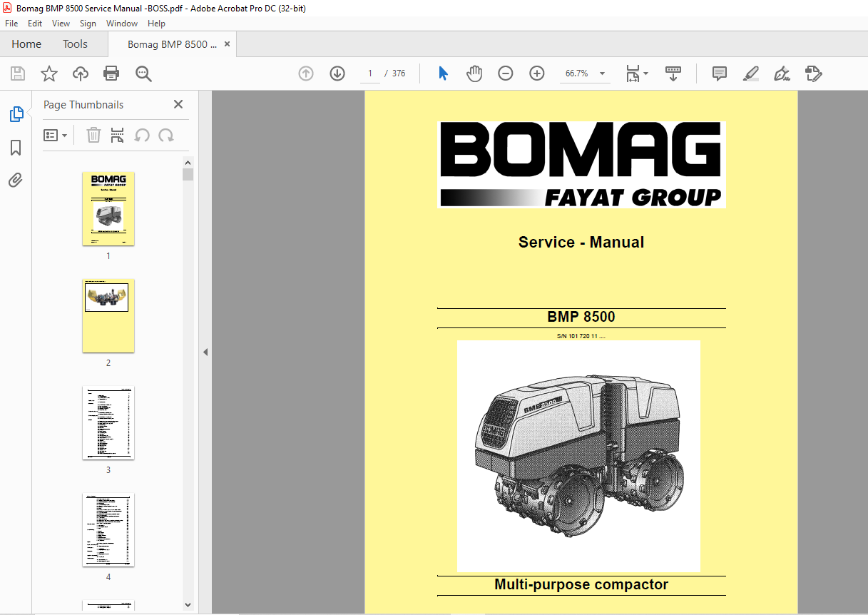Viewport: 868px width, 615px height.
Task: Click the 'Multi-purpose compactor' caption
Action: click(581, 585)
